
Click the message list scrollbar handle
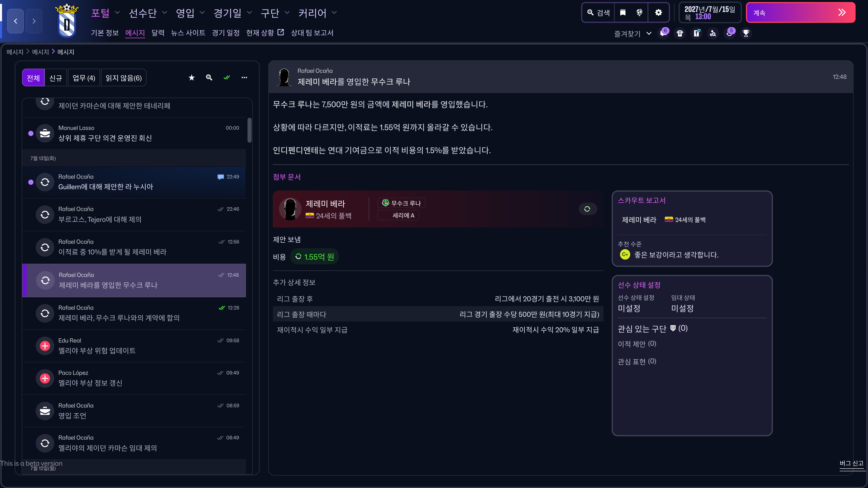[249, 130]
